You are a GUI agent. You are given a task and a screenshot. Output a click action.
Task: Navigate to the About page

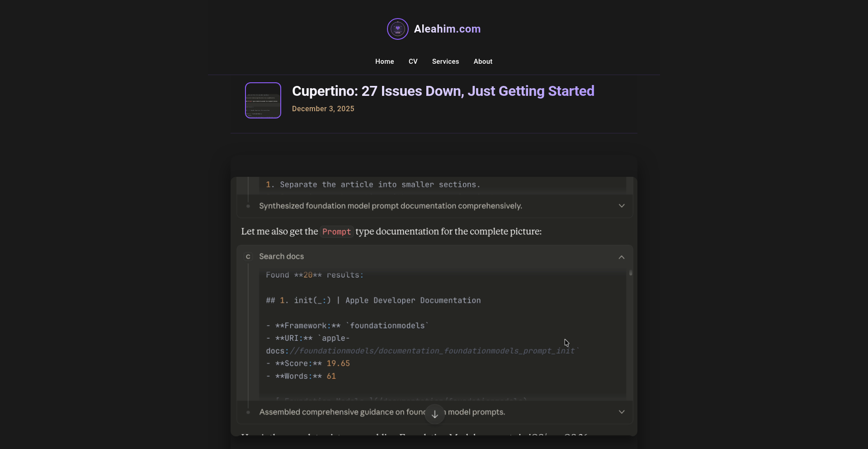[x=483, y=61]
